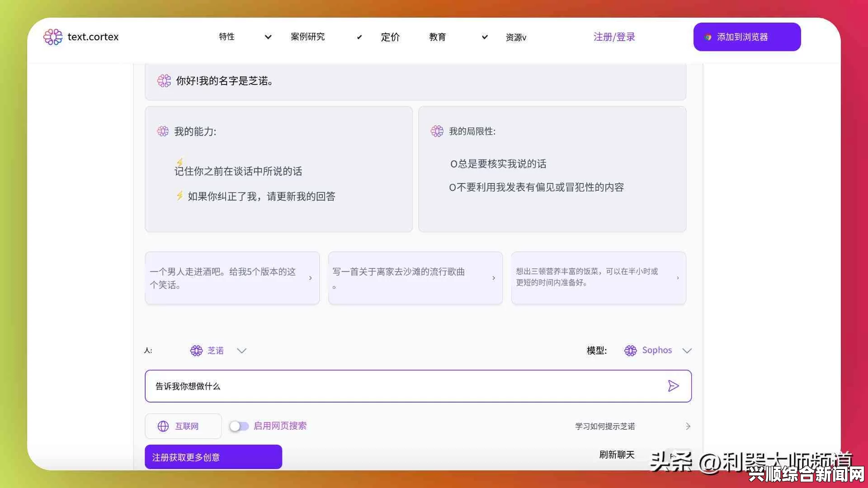The image size is (868, 488).
Task: Click the 启用网页搜索 label
Action: point(280,426)
